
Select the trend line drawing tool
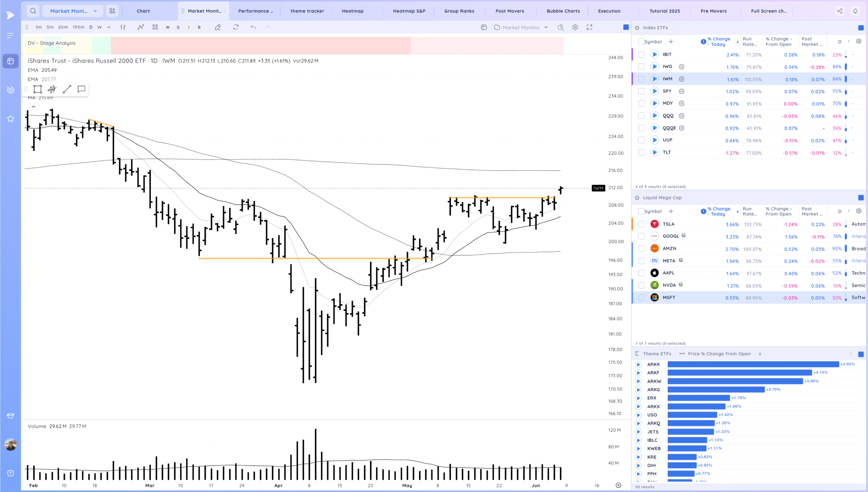(x=67, y=89)
